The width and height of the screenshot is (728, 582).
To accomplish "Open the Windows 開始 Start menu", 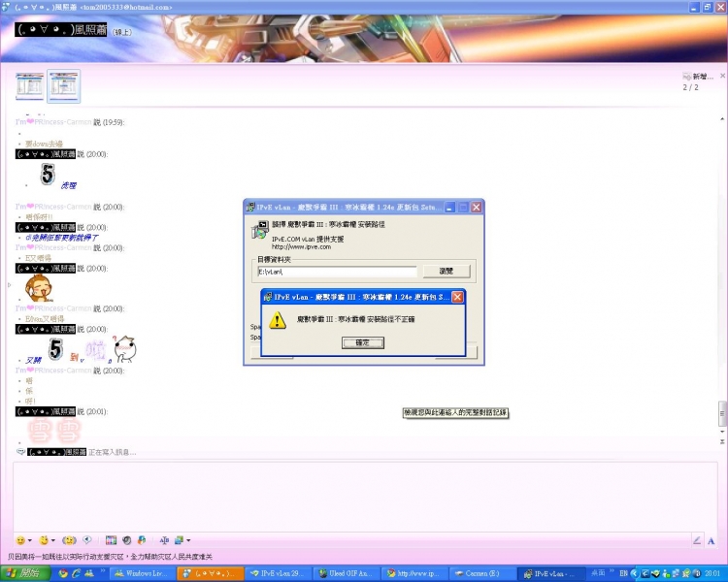I will coord(24,573).
